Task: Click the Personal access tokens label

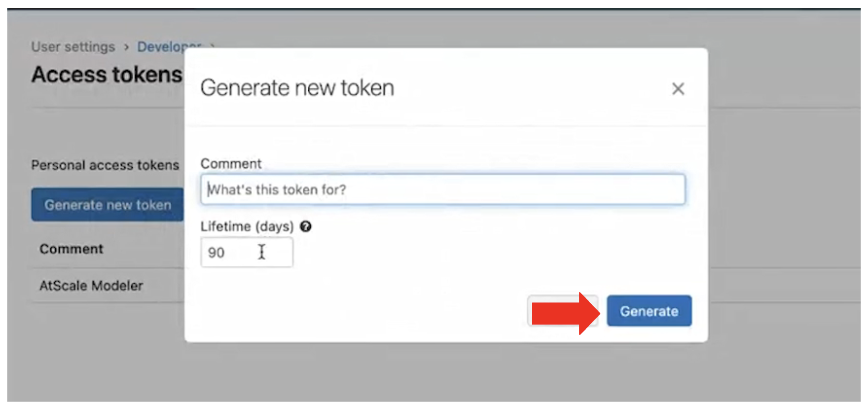Action: 105,165
